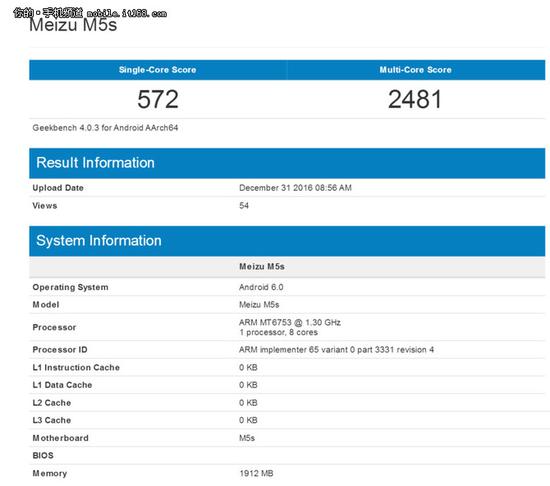
Task: Select the Motherboard value M5s
Action: click(247, 438)
